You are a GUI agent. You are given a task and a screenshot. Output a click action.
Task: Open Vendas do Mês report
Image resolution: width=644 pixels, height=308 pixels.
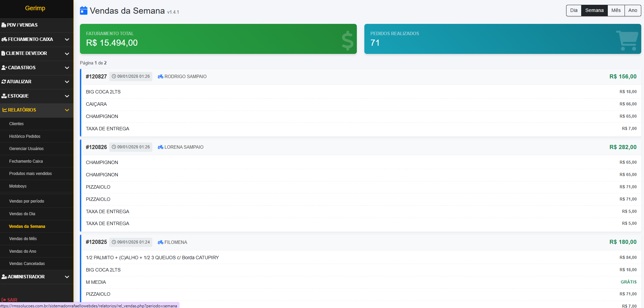pos(37,239)
